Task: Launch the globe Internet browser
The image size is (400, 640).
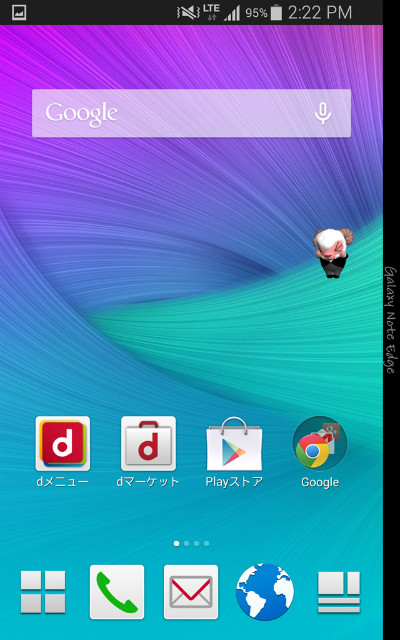Action: [x=265, y=592]
